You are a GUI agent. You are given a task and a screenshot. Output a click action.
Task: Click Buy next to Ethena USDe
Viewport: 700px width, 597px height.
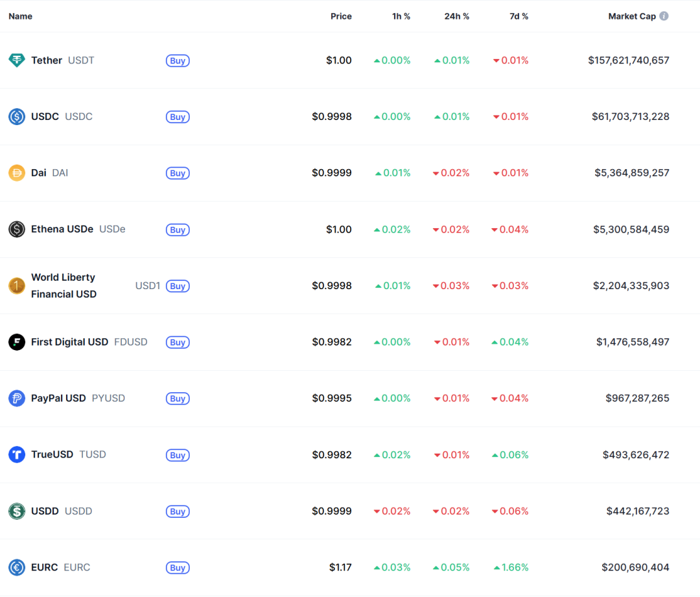tap(178, 230)
